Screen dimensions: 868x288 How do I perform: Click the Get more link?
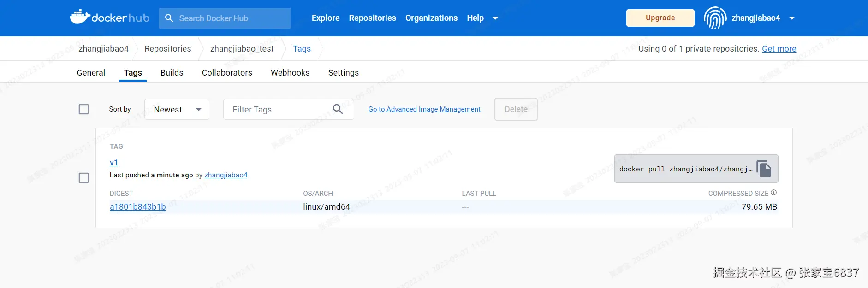click(x=779, y=49)
